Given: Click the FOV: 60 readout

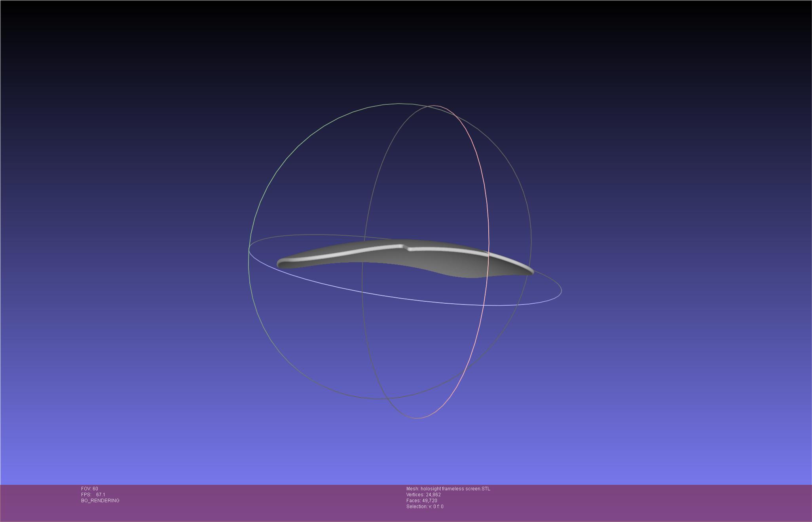Looking at the screenshot, I should tap(89, 489).
